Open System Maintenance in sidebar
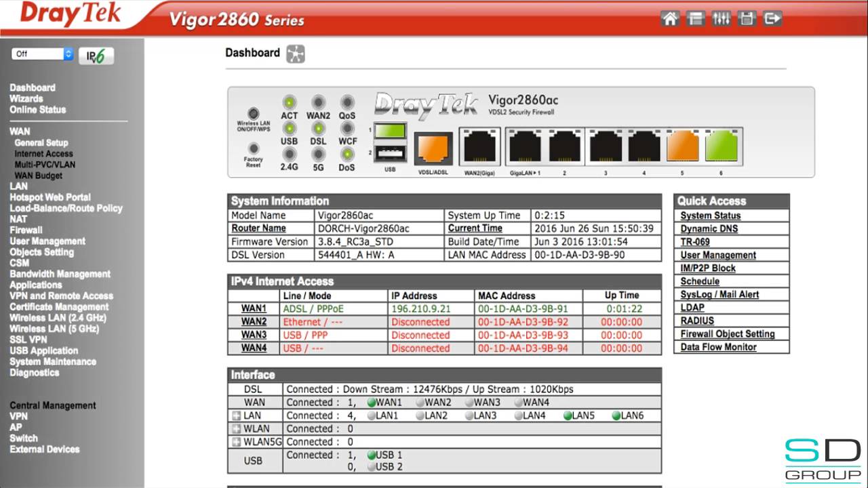The width and height of the screenshot is (868, 488). 53,361
